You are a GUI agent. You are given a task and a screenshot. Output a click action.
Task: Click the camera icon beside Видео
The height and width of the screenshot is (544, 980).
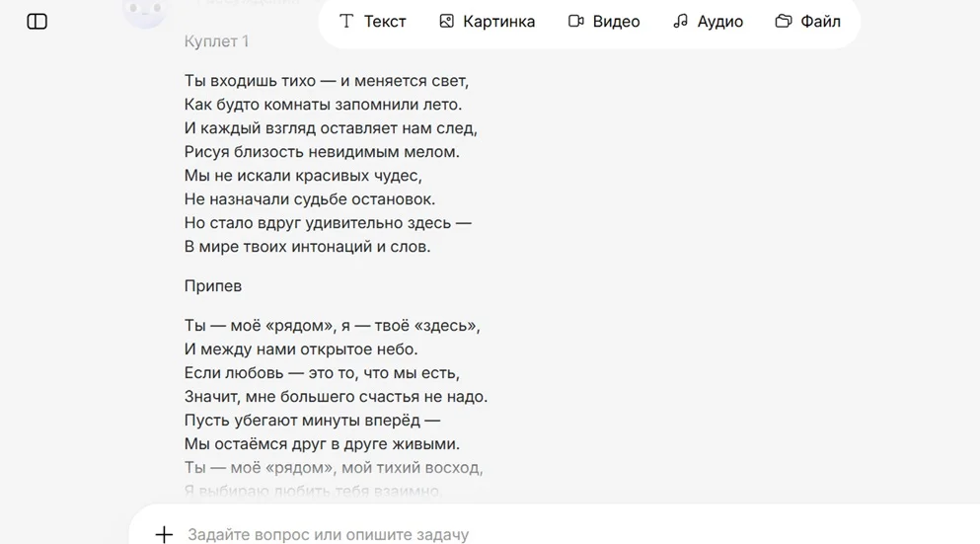pos(575,22)
